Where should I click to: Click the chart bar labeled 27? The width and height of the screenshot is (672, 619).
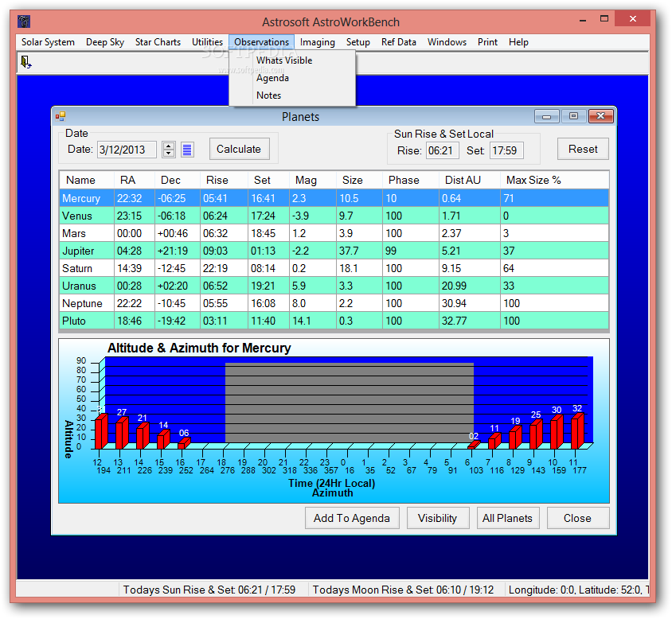[x=122, y=433]
